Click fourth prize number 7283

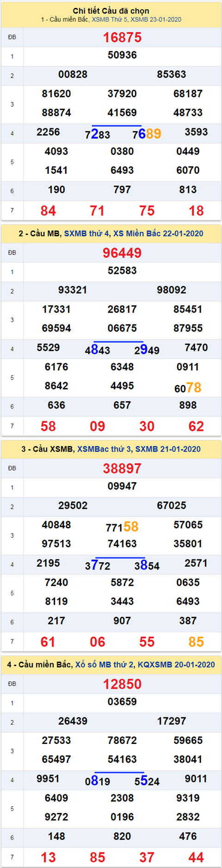(98, 134)
